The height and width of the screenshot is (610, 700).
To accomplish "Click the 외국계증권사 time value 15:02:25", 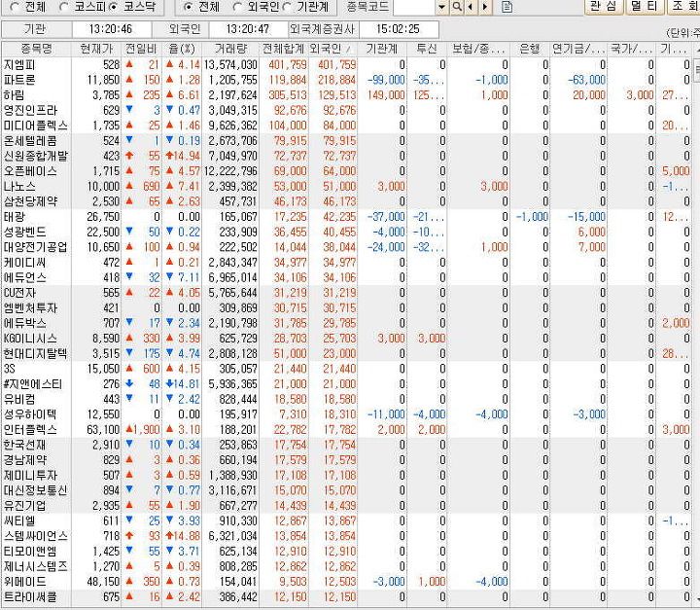I will pos(399,29).
